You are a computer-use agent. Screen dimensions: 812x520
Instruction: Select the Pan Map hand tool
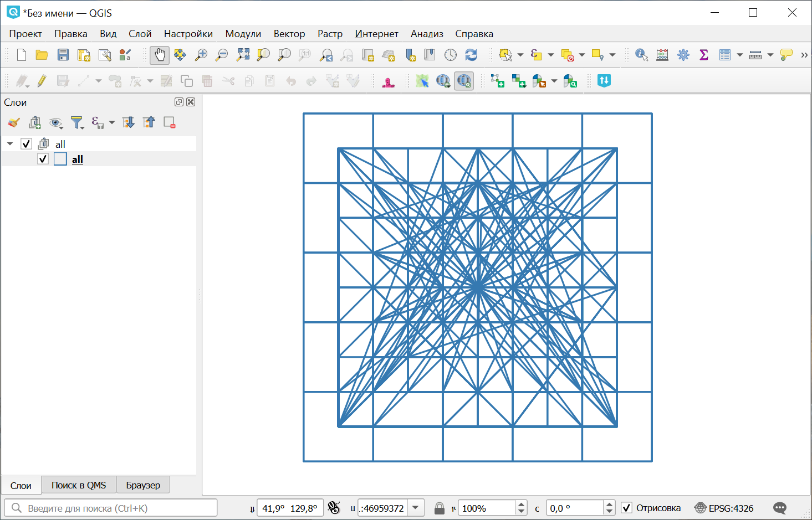click(160, 55)
